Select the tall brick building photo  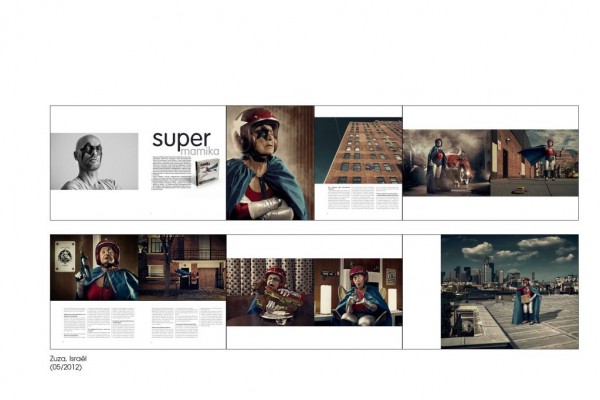(358, 150)
